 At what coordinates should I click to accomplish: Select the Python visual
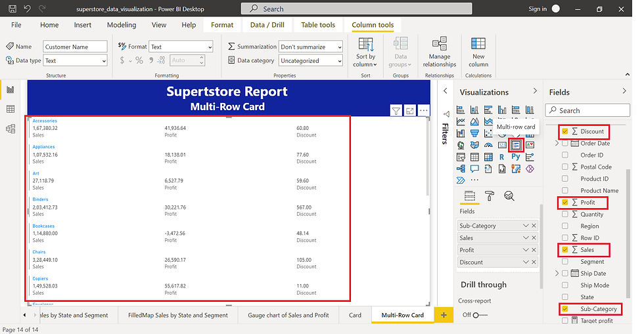(516, 157)
